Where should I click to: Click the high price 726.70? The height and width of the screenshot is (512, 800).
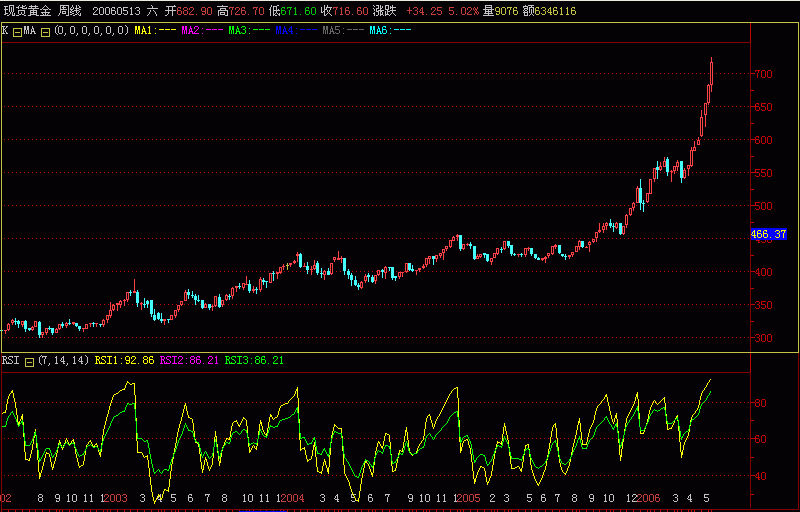[x=247, y=11]
